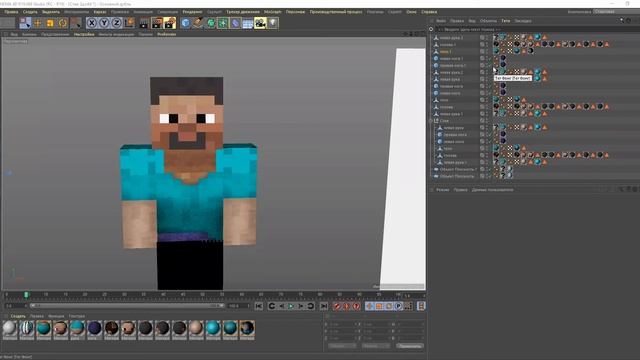The image size is (640, 360).
Task: Open the Компоновка layout dropdown
Action: 616,11
